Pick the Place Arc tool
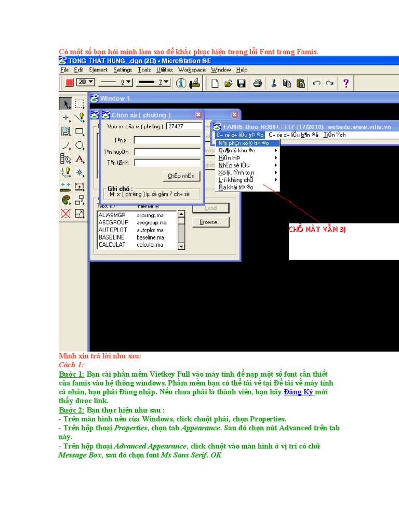Screen dimensions: 399x532 point(65,145)
